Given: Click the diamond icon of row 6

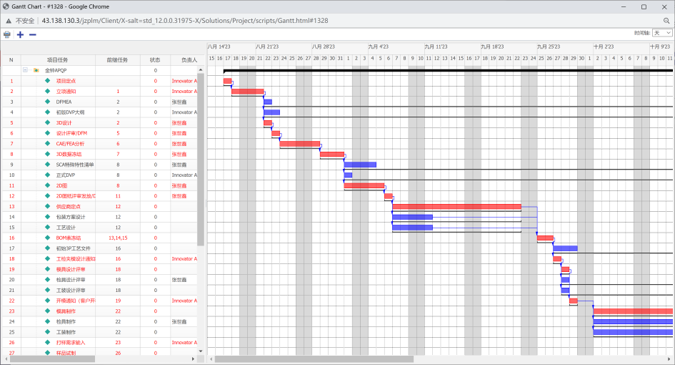Looking at the screenshot, I should [47, 133].
